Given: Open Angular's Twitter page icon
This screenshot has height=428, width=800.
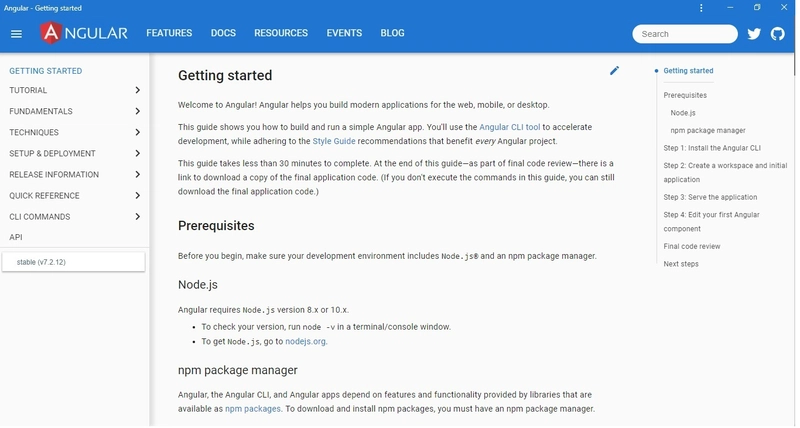Looking at the screenshot, I should point(754,34).
